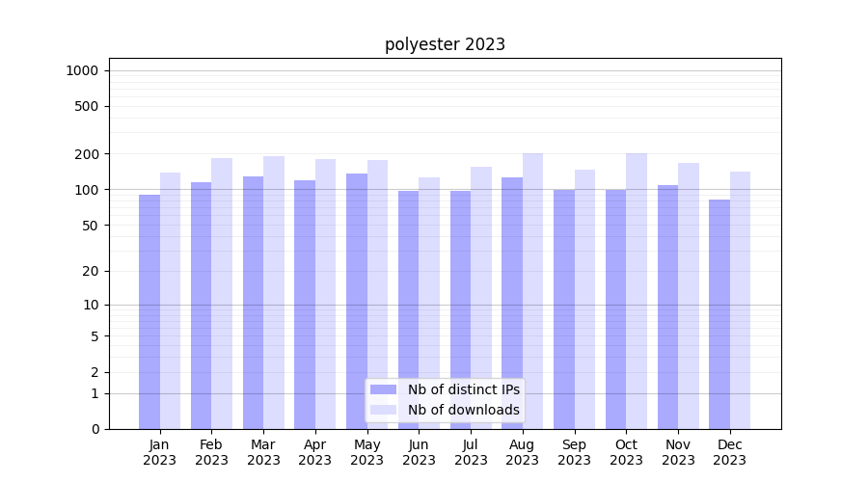The height and width of the screenshot is (482, 868).
Task: Click the 'polyester 2023' chart title
Action: tap(445, 44)
